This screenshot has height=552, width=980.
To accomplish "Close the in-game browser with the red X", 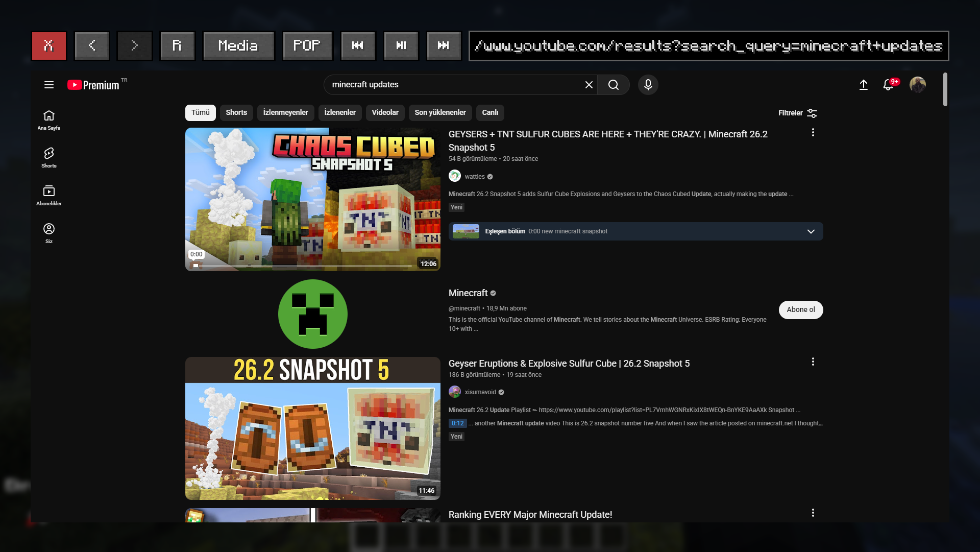I will pyautogui.click(x=49, y=46).
